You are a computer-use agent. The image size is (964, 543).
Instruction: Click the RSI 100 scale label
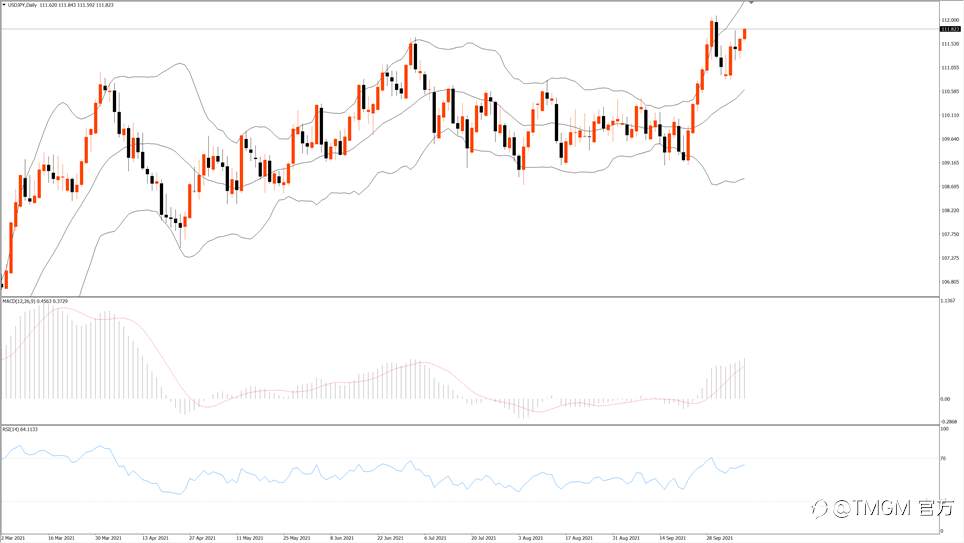tap(944, 429)
